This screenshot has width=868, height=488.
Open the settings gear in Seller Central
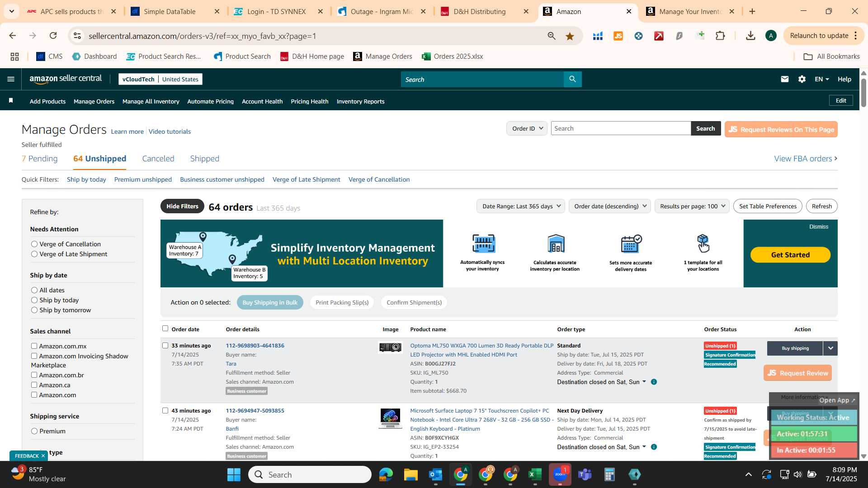click(802, 79)
